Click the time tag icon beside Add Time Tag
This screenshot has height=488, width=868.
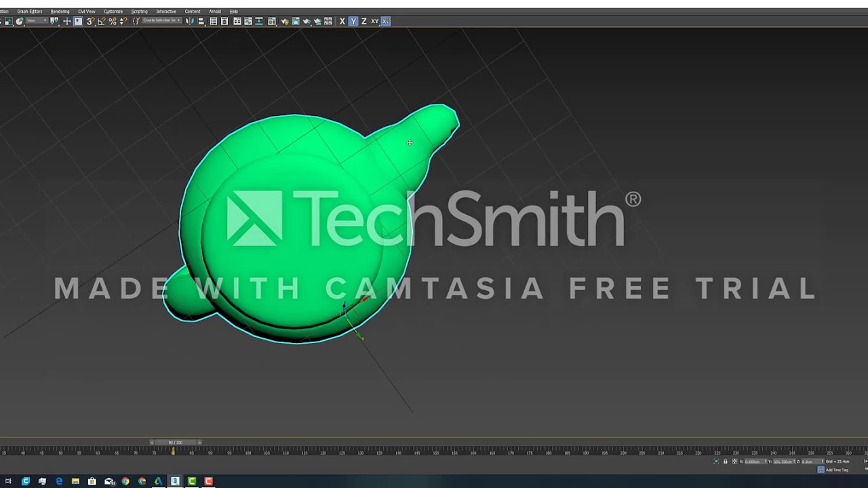(x=821, y=470)
